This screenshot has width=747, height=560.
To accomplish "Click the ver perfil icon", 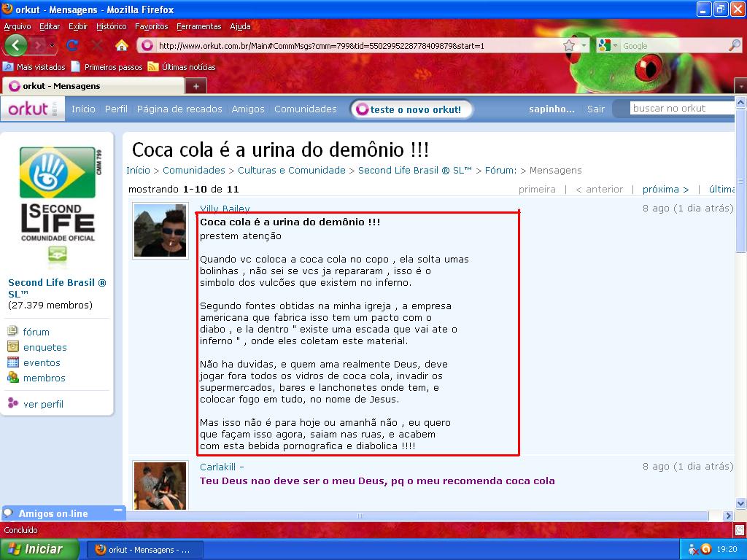I will point(13,403).
